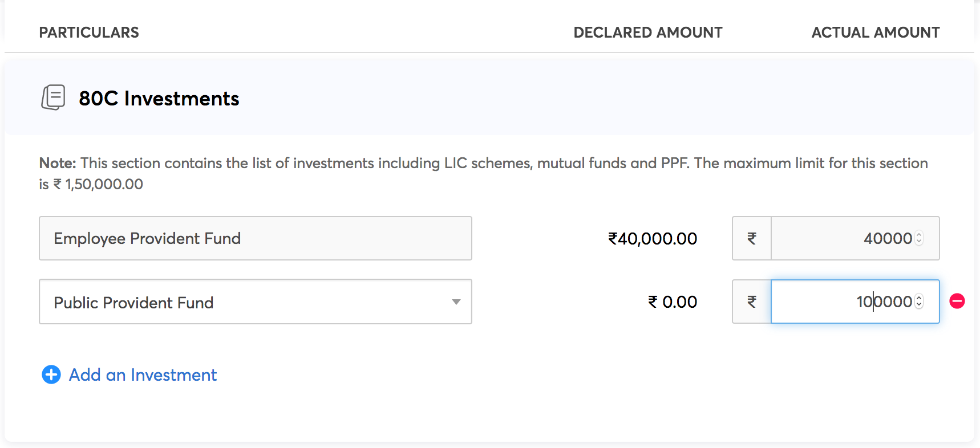
Task: Click rupee symbol beside Public Provident Fund amount
Action: (752, 302)
